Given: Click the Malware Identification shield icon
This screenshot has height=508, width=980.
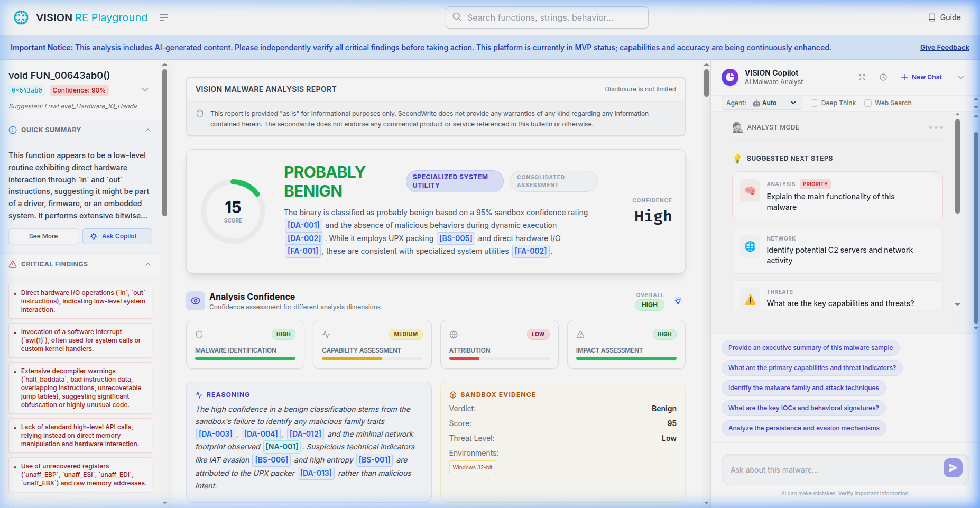Looking at the screenshot, I should click(x=199, y=335).
